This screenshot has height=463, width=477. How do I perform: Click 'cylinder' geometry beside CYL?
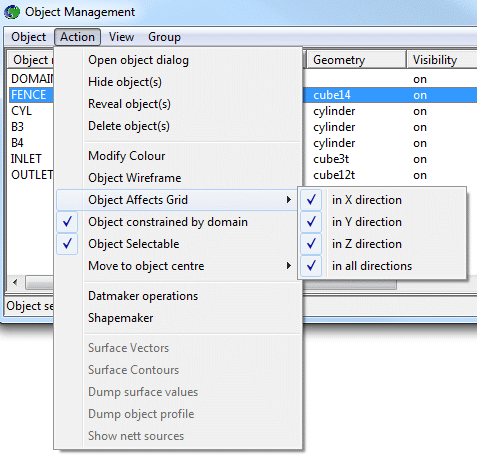pos(334,111)
